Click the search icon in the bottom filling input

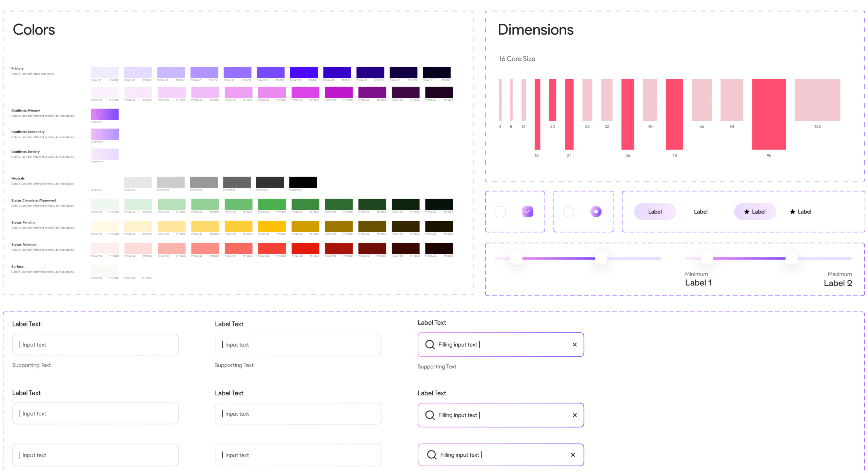[x=432, y=455]
